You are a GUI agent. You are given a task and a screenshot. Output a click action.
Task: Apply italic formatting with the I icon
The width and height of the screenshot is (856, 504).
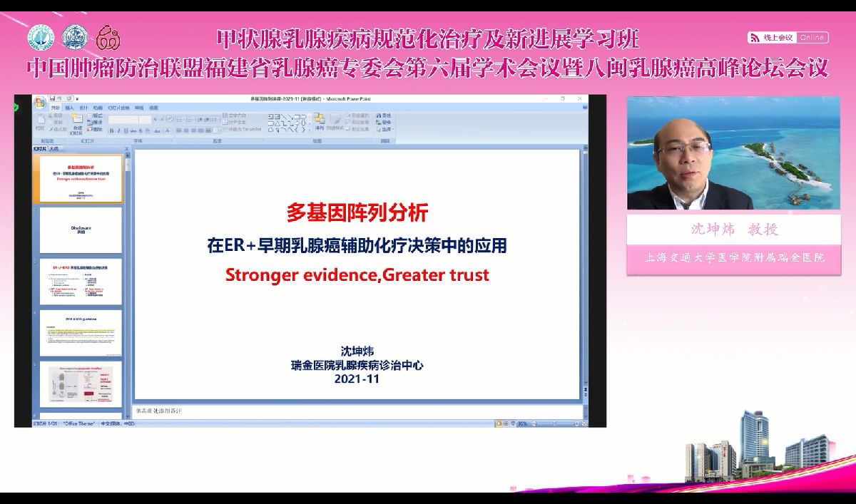[x=119, y=130]
